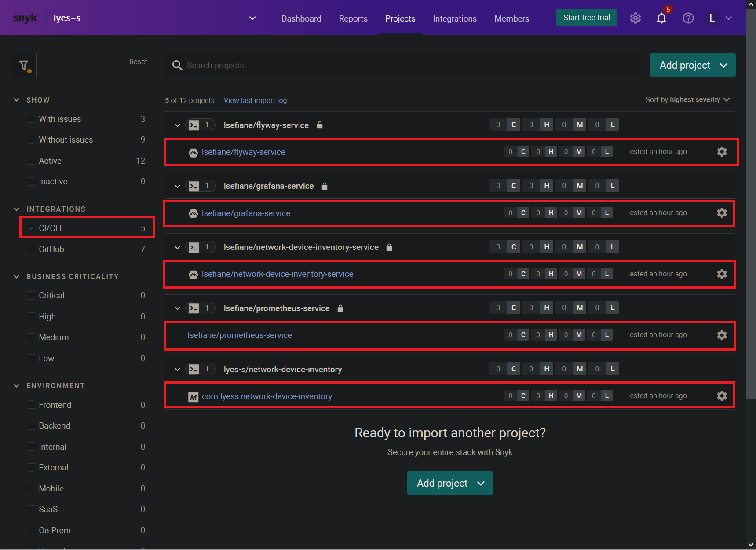Click lock icon beside network-device-inventory-service
Image resolution: width=756 pixels, height=550 pixels.
tap(389, 247)
